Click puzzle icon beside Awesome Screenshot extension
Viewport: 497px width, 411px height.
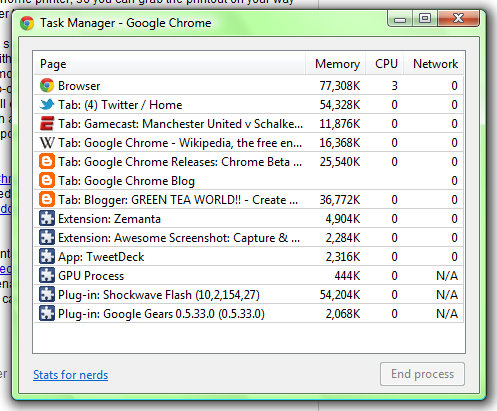(47, 238)
